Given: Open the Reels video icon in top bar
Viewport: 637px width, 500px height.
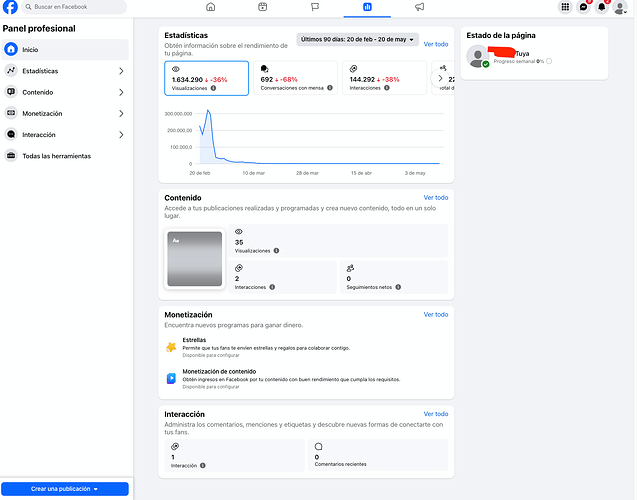Looking at the screenshot, I should (262, 7).
